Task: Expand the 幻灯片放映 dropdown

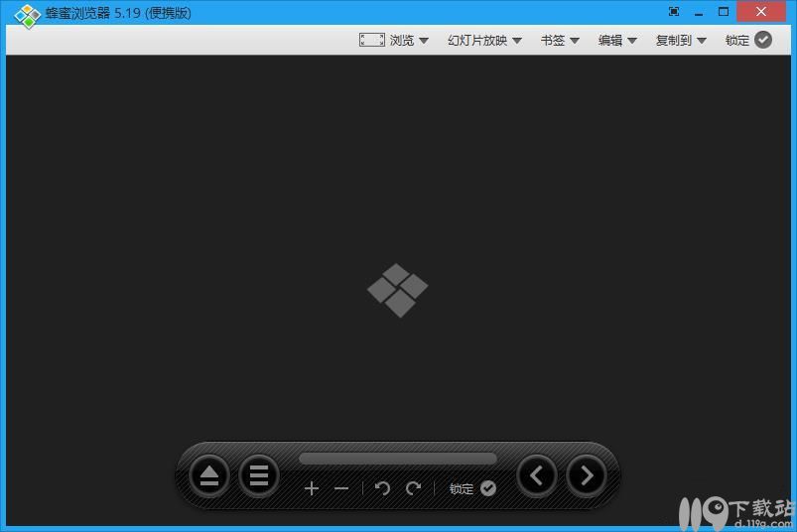Action: click(x=516, y=41)
